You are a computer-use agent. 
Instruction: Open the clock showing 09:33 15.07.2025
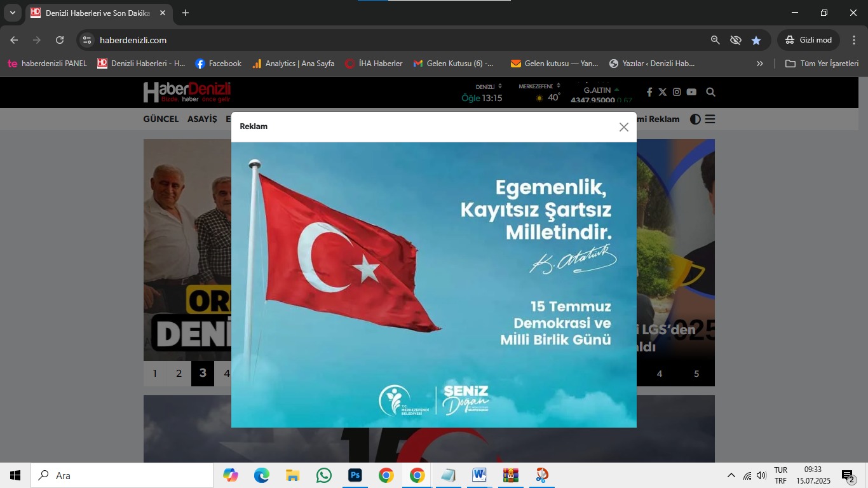pos(813,475)
